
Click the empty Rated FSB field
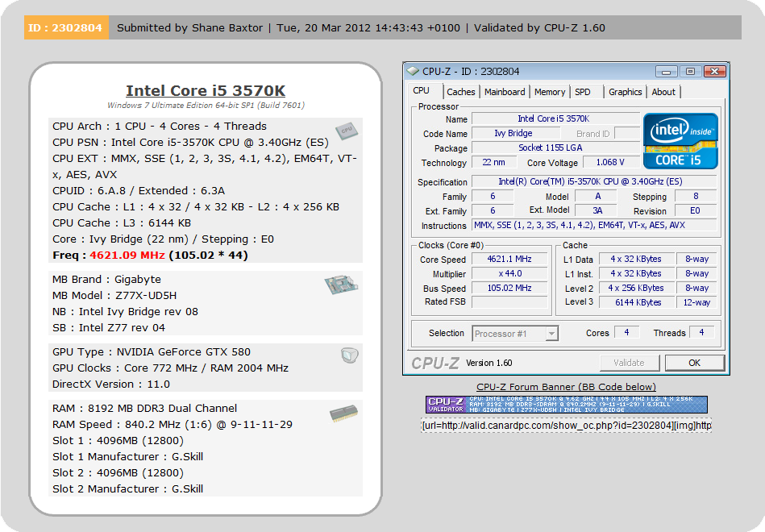coord(509,302)
